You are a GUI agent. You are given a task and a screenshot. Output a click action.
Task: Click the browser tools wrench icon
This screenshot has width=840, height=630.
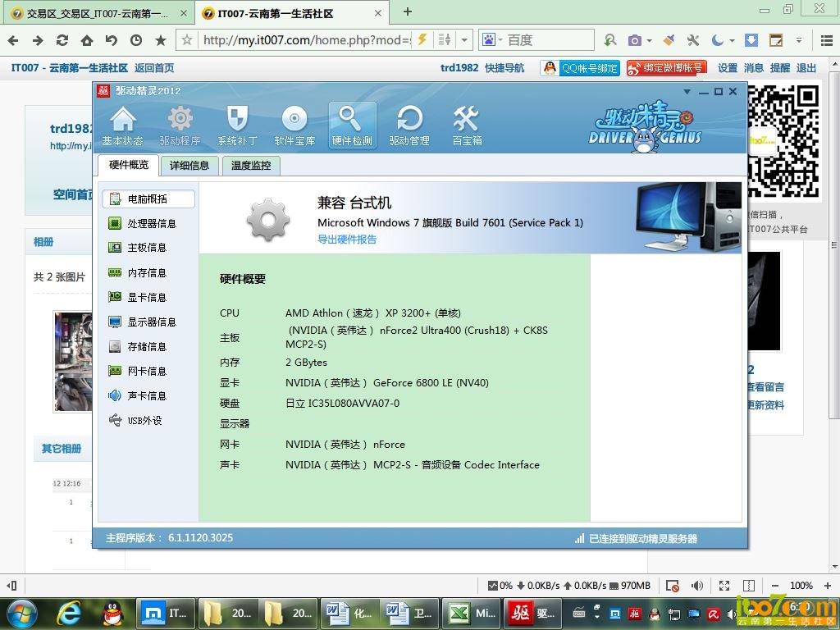[x=693, y=40]
